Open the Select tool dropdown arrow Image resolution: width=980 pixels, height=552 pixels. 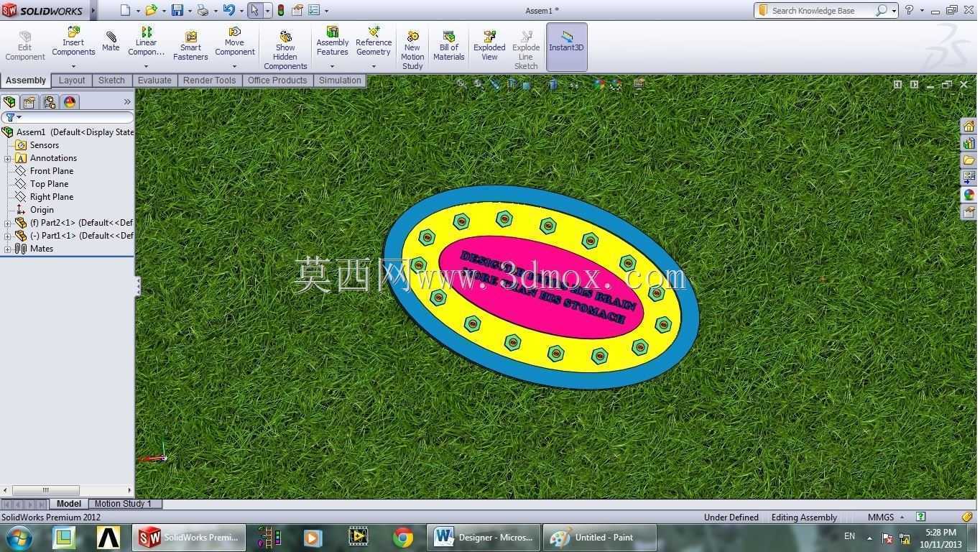(x=267, y=11)
